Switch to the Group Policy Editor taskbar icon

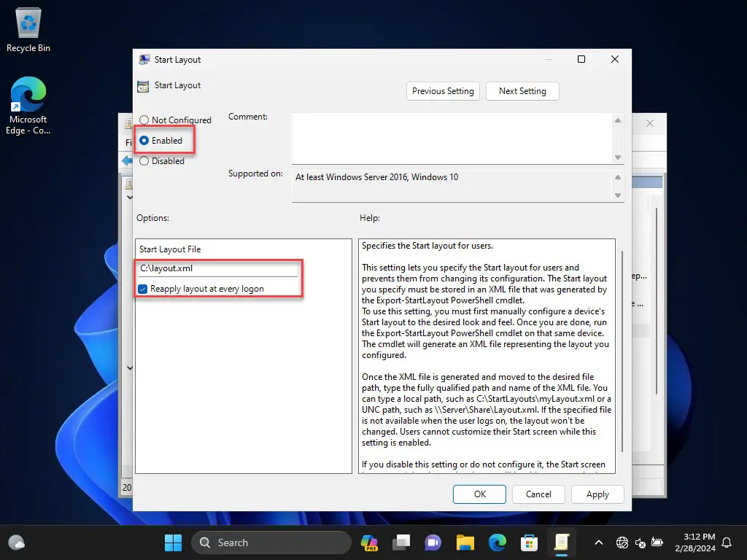561,542
